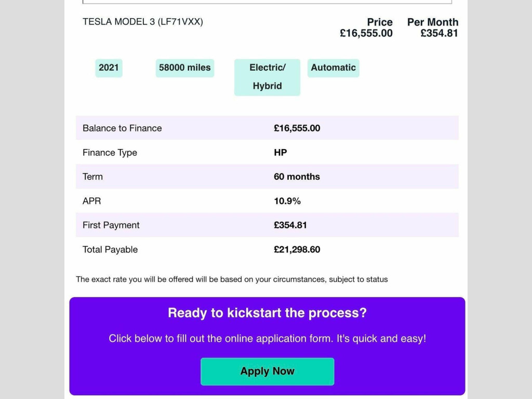This screenshot has height=399, width=532.
Task: Click the £16,555.00 price under Price heading
Action: tap(366, 33)
